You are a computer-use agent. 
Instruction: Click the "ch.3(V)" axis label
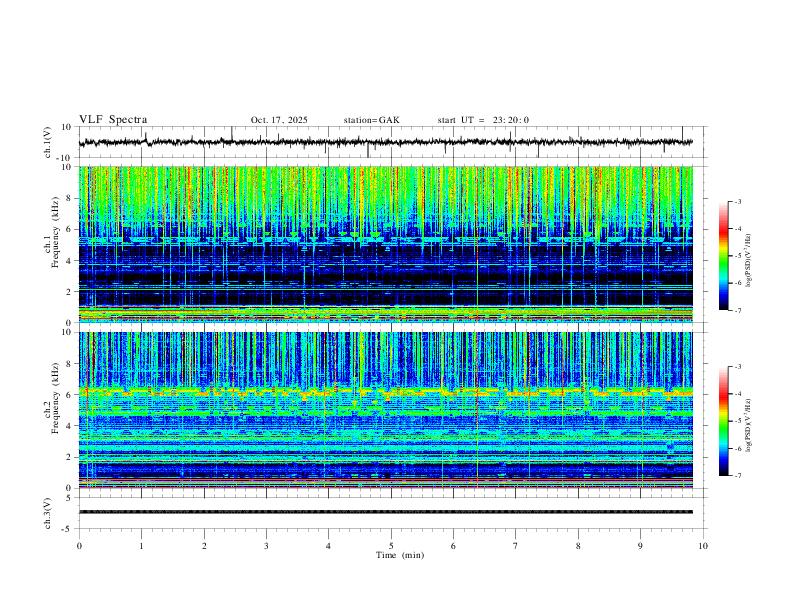tap(48, 513)
